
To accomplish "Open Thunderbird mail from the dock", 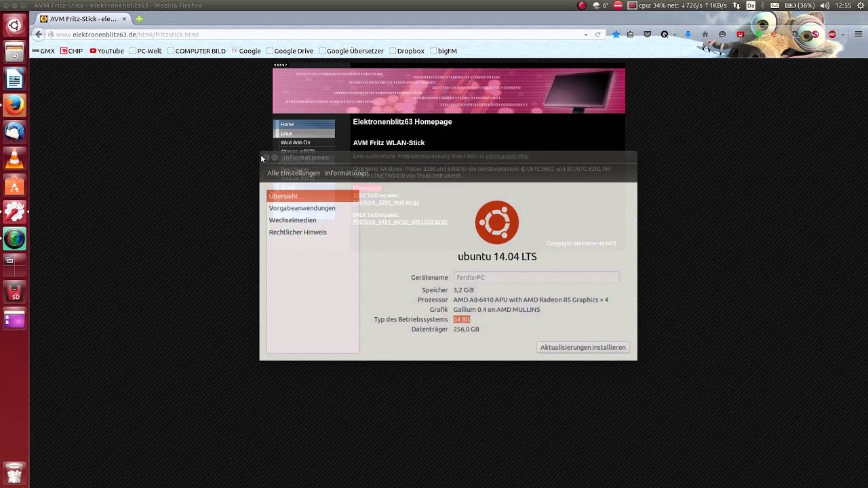I will [x=14, y=132].
